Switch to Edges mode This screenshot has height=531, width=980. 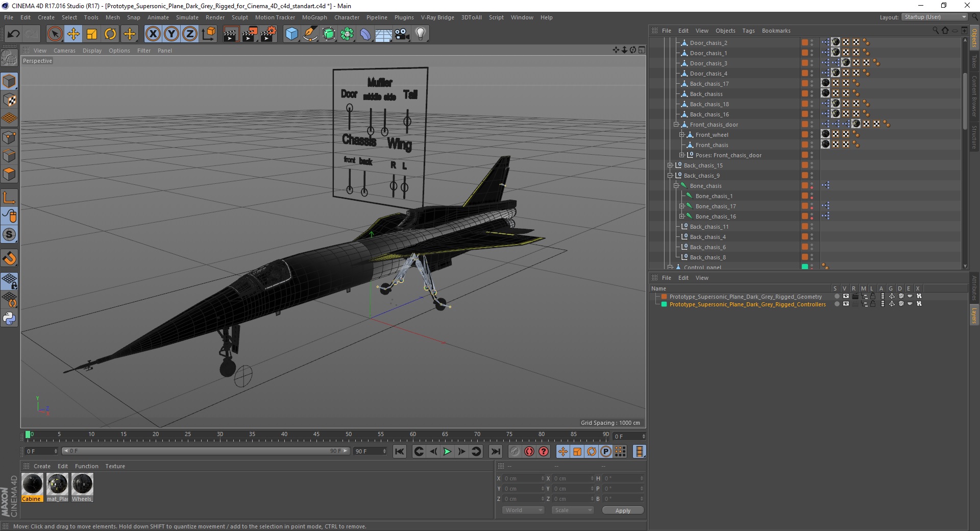9,155
